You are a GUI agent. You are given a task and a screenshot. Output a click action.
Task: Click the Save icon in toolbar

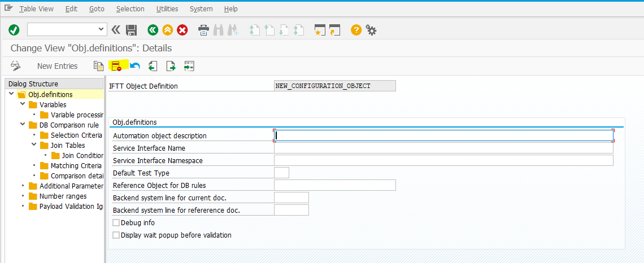[132, 30]
